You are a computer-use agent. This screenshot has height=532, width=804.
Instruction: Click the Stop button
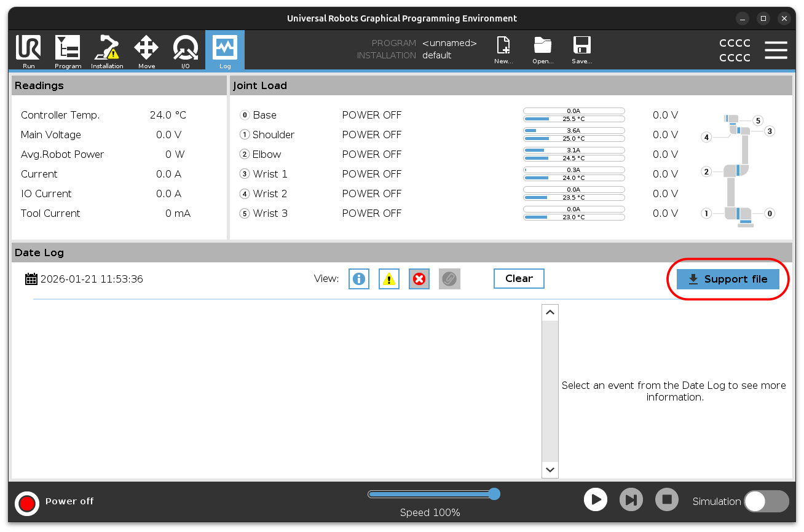(667, 500)
